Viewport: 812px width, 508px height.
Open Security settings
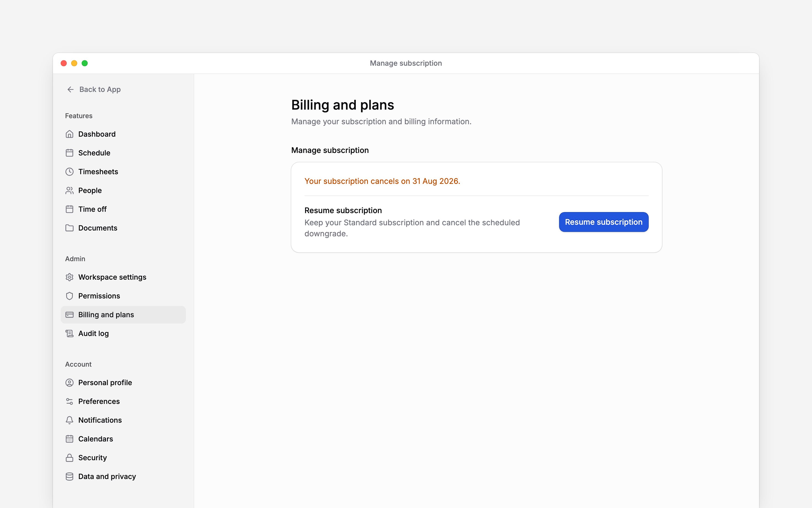coord(123,458)
